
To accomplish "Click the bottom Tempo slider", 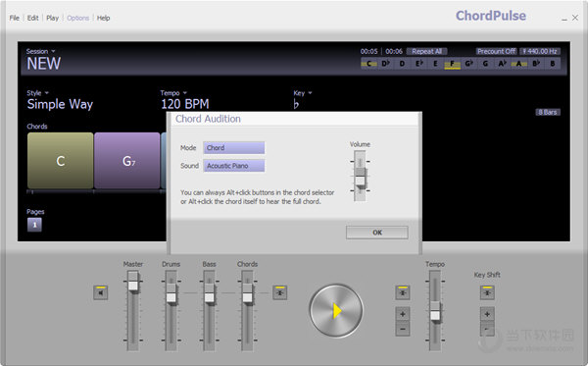I will point(435,311).
